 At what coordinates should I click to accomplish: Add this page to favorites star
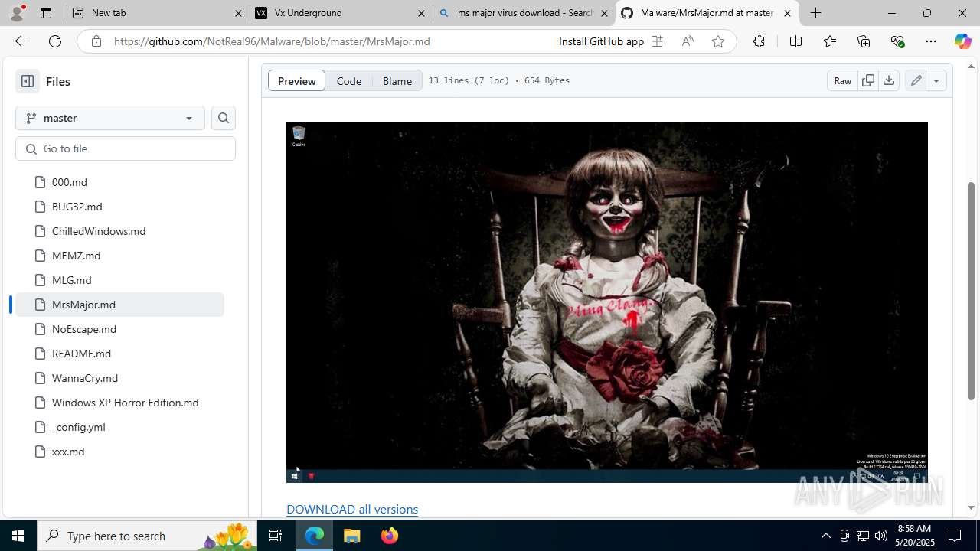[x=718, y=41]
